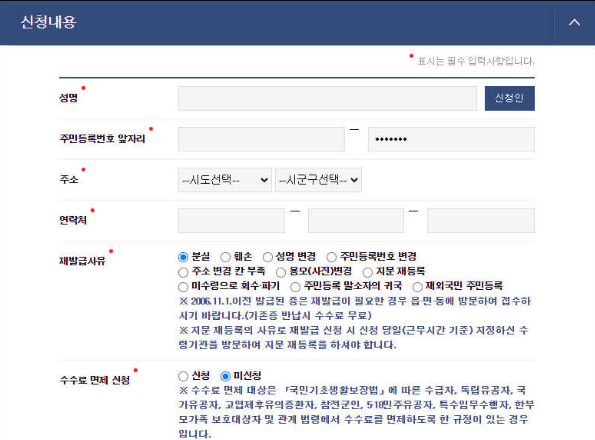This screenshot has width=595, height=440.
Task: Select the 분실 radio button
Action: (x=183, y=257)
